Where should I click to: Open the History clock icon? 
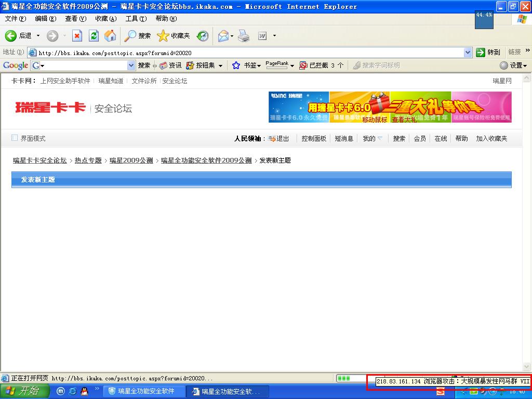[x=203, y=36]
